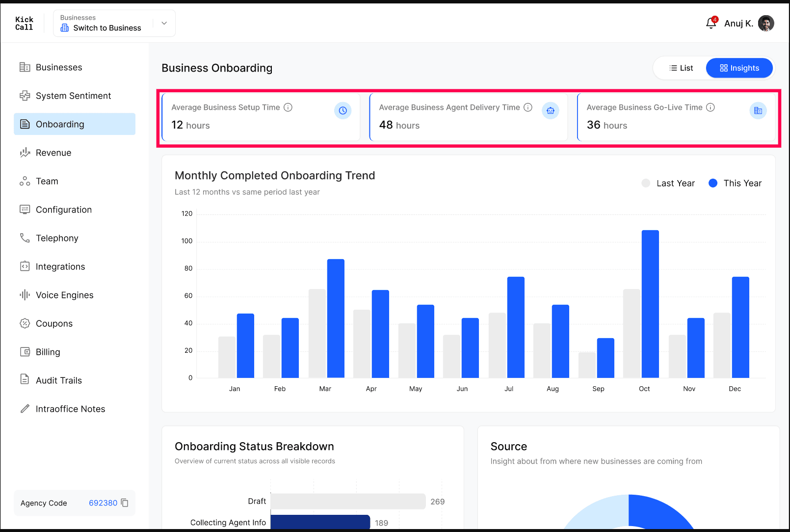Image resolution: width=790 pixels, height=532 pixels.
Task: Select the Onboarding menu label
Action: (x=60, y=124)
